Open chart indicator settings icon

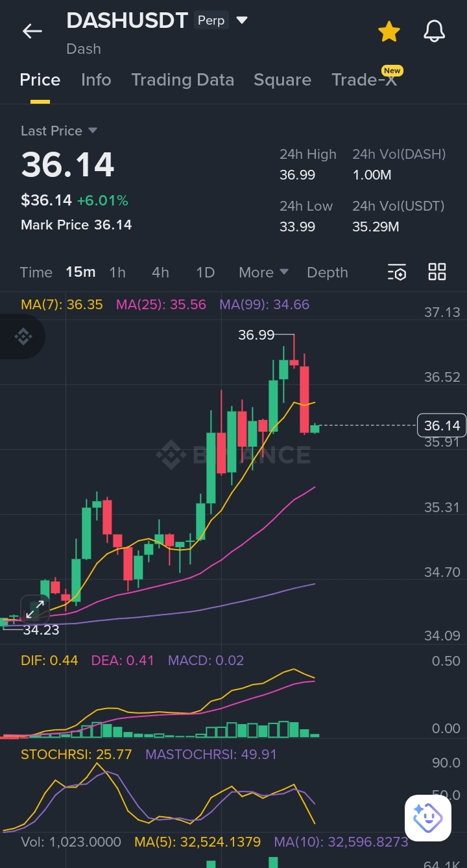click(x=397, y=272)
